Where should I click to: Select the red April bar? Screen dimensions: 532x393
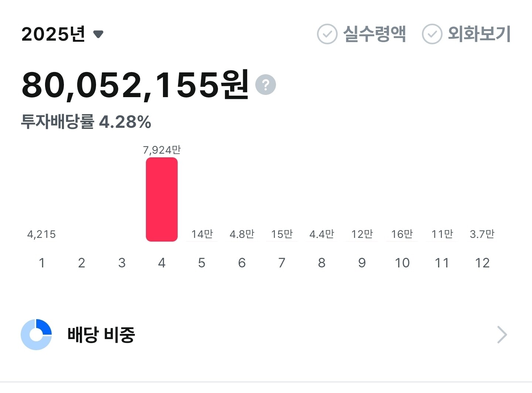(162, 199)
